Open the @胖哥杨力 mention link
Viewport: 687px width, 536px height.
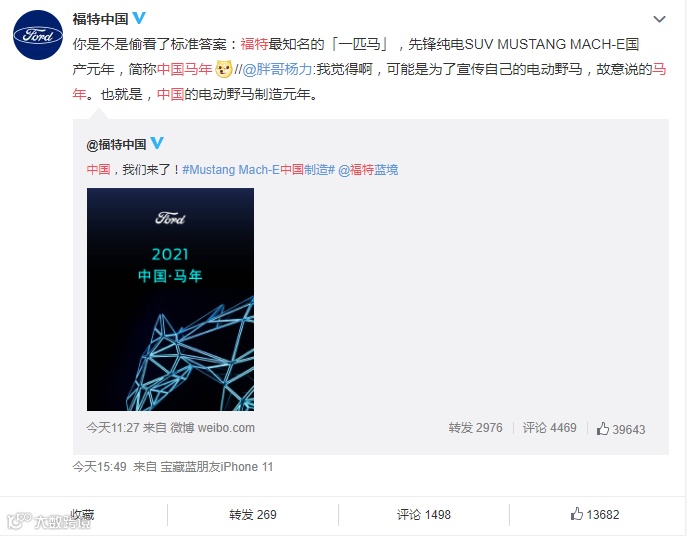(x=278, y=69)
